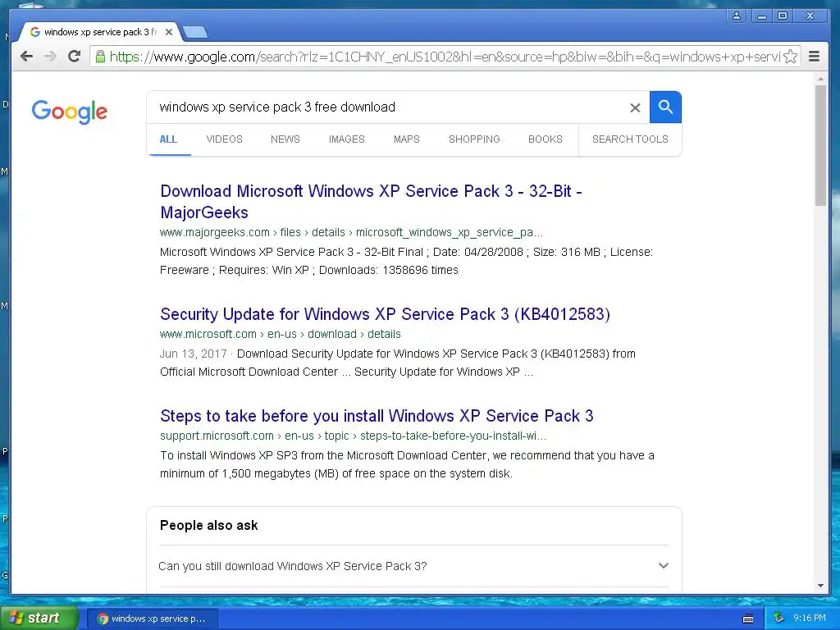Viewport: 840px width, 630px height.
Task: Open the Chrome hamburger menu
Action: click(x=814, y=57)
